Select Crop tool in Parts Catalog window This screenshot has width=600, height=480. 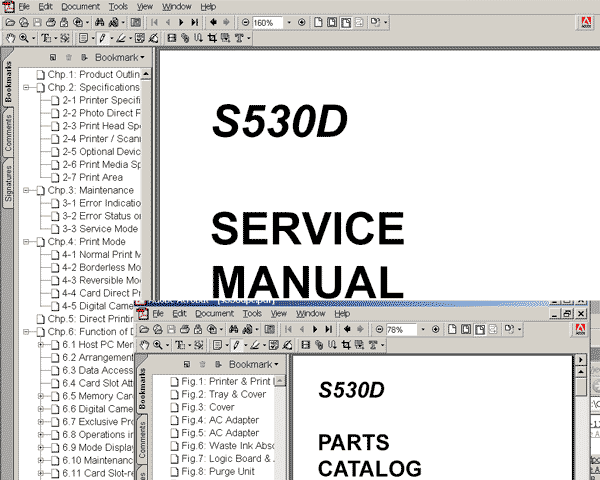point(346,345)
